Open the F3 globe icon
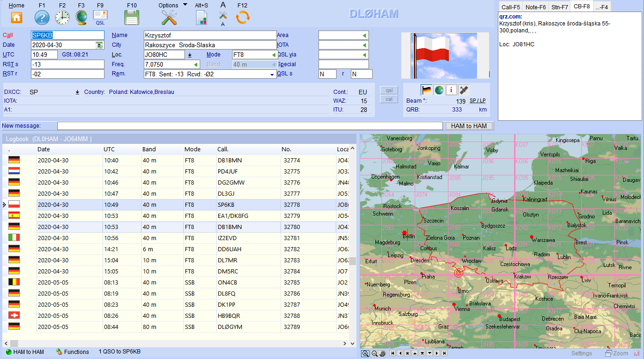 point(81,18)
